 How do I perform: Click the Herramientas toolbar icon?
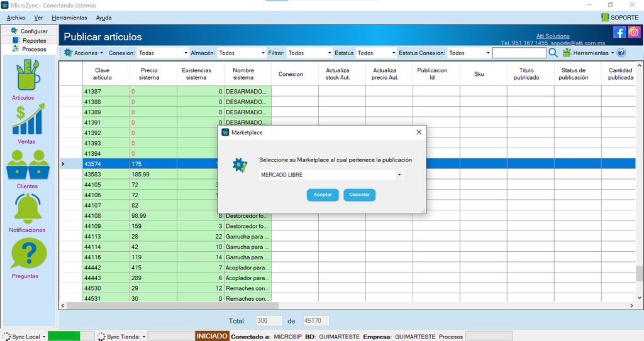567,53
